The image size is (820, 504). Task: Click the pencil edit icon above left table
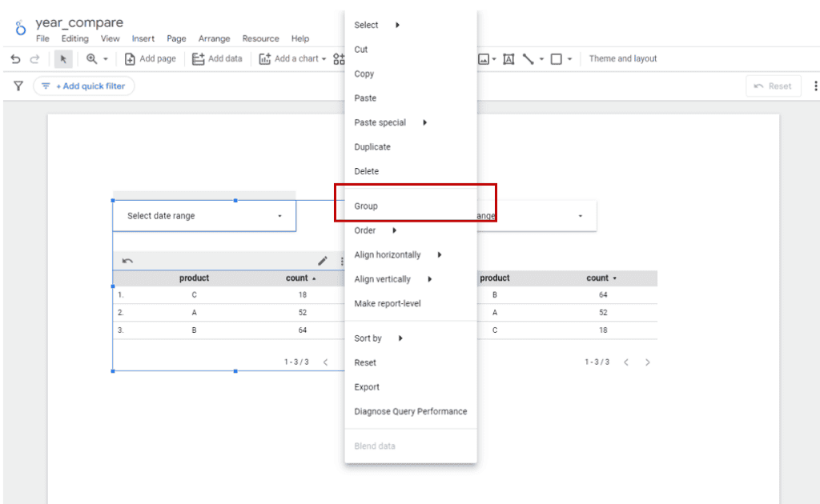(x=323, y=261)
